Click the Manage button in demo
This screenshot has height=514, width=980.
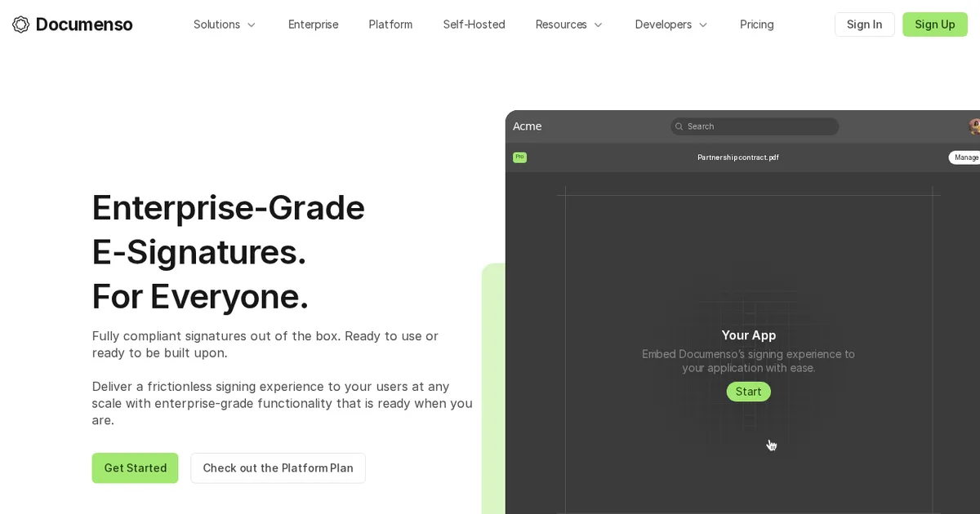coord(964,157)
